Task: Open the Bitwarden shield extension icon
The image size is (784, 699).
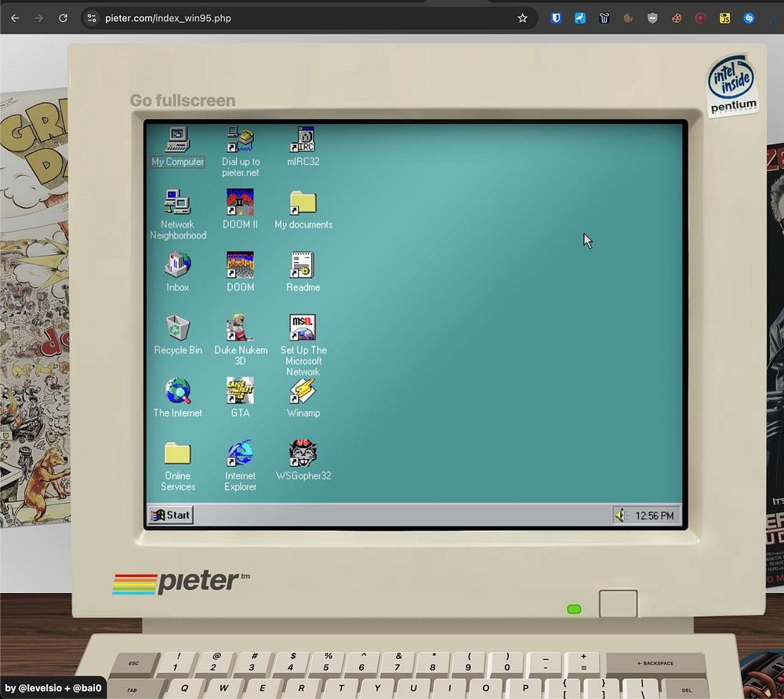Action: pos(556,18)
